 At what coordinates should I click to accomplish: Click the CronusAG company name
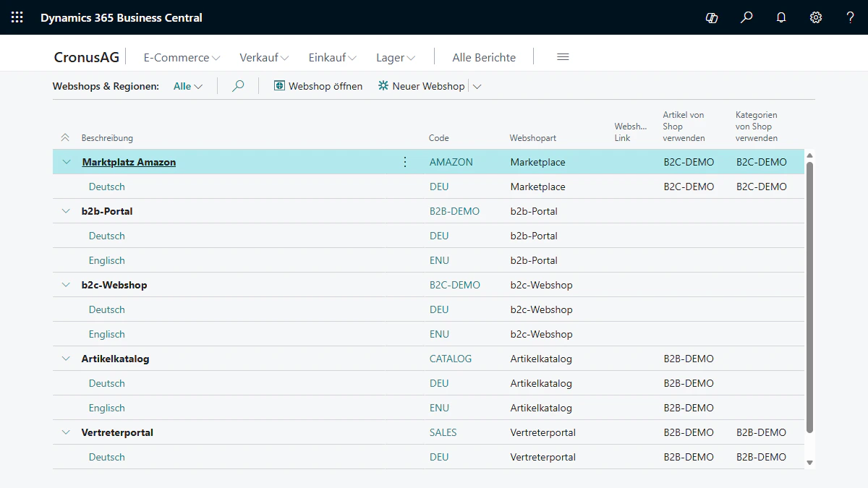[87, 57]
